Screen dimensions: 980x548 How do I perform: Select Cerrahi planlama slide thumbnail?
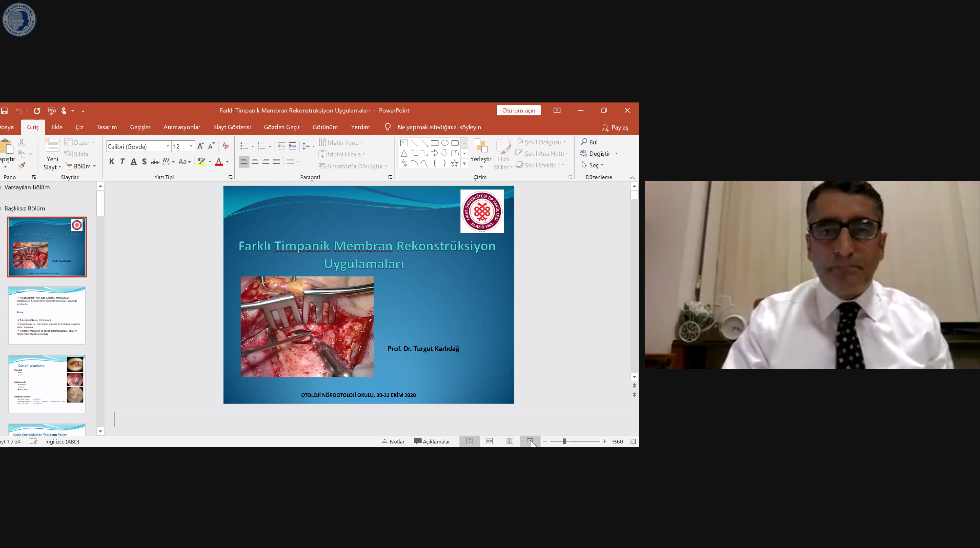47,384
